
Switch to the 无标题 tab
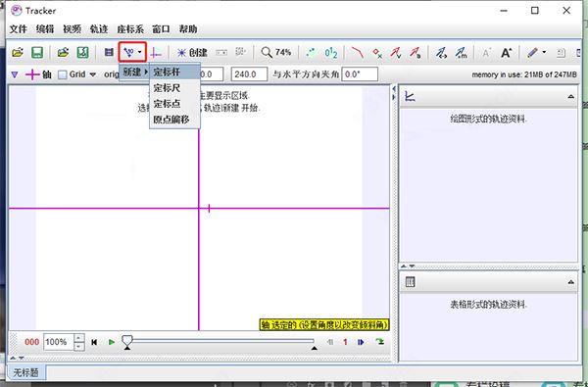(x=25, y=372)
